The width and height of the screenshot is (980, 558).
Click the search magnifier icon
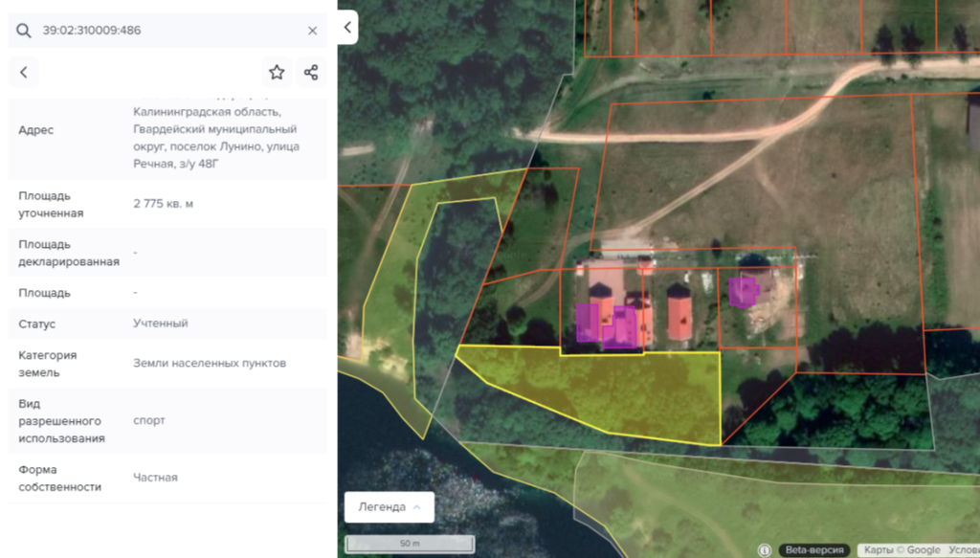(x=24, y=31)
